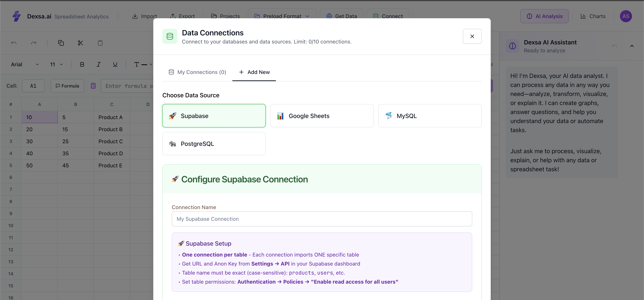The width and height of the screenshot is (644, 300).
Task: Click the Dexsa AI Assistant brain icon
Action: [513, 46]
